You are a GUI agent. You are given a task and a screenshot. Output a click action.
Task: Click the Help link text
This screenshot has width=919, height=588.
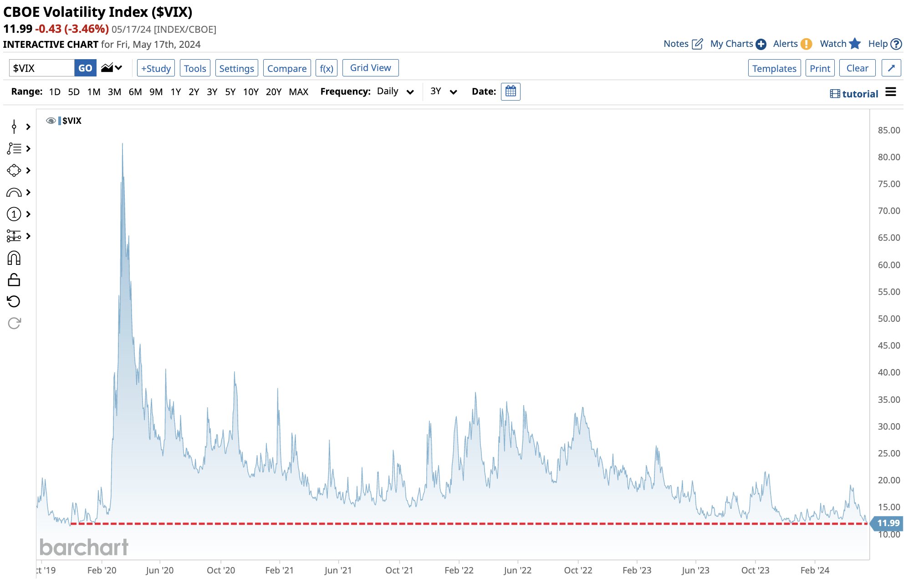coord(878,44)
